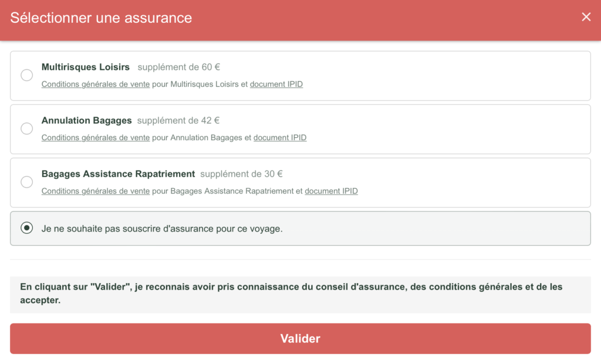Open Conditions générales de vente for Bagages Assistance Rapatriement

point(95,191)
